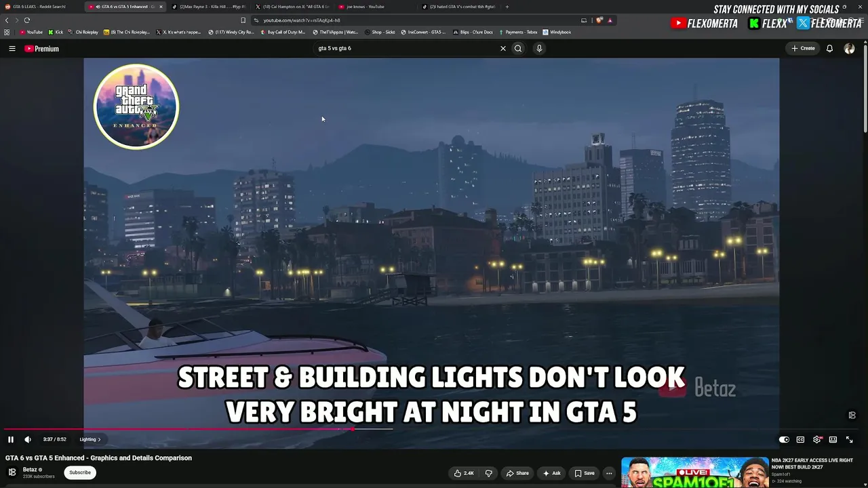
Task: Click the page scrollbar on the right edge
Action: click(x=865, y=88)
